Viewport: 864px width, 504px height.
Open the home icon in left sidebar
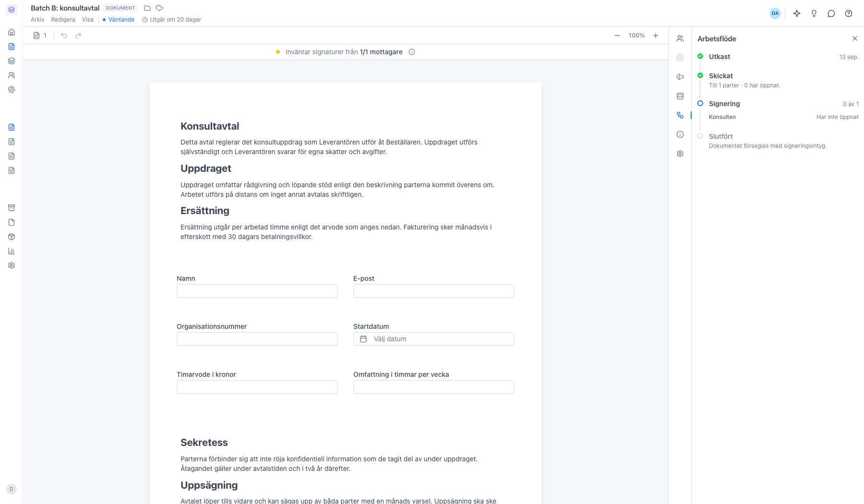point(12,32)
